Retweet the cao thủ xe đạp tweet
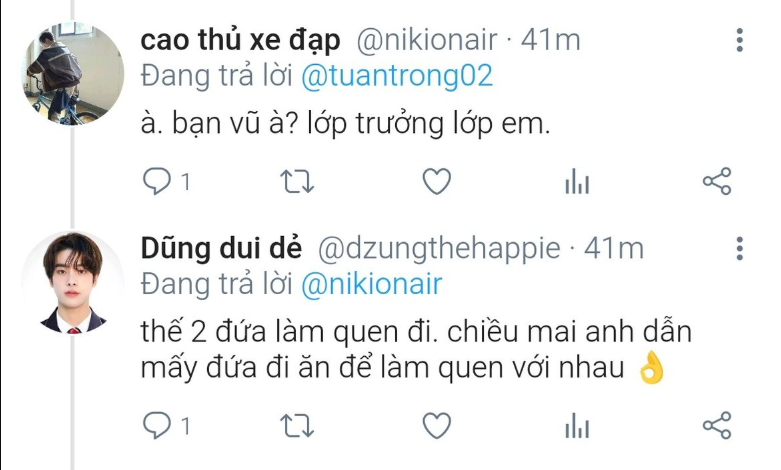 click(297, 181)
